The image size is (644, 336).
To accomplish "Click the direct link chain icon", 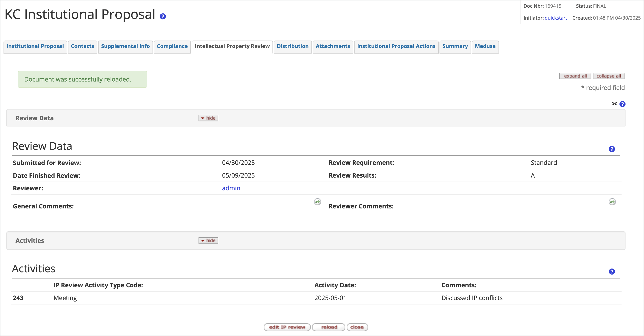I will [x=615, y=104].
